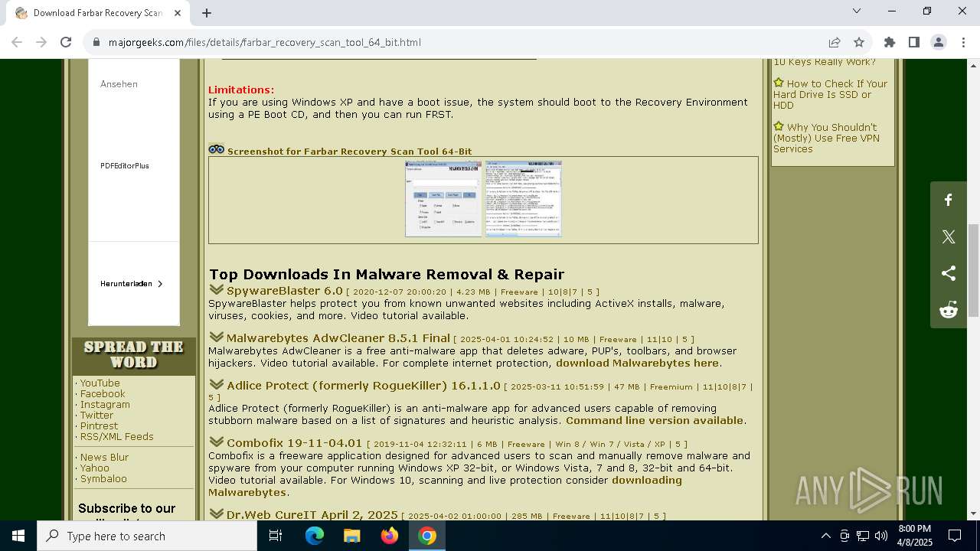Click the double-chevron icon beside SpywareBlaster
The height and width of the screenshot is (551, 980).
(x=216, y=290)
